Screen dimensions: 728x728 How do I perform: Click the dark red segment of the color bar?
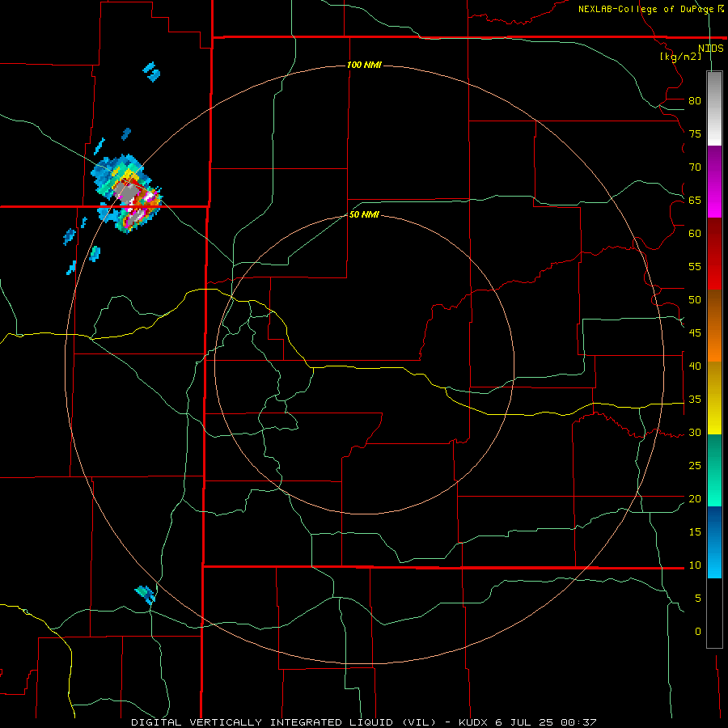pos(714,253)
